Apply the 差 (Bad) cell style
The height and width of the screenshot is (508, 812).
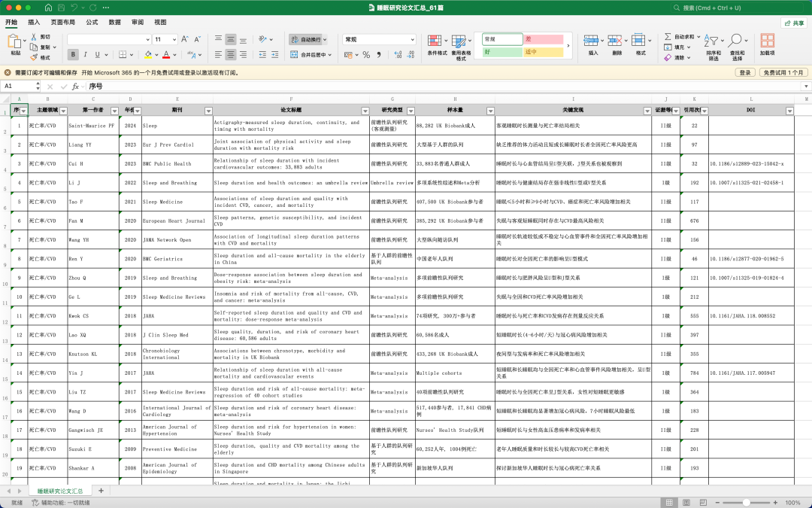point(544,39)
